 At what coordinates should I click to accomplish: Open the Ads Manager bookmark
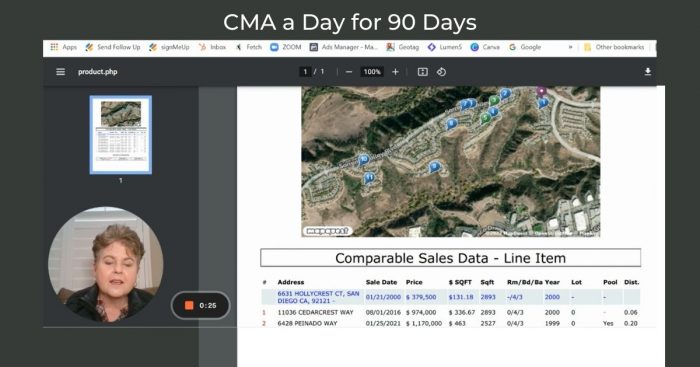coord(344,47)
